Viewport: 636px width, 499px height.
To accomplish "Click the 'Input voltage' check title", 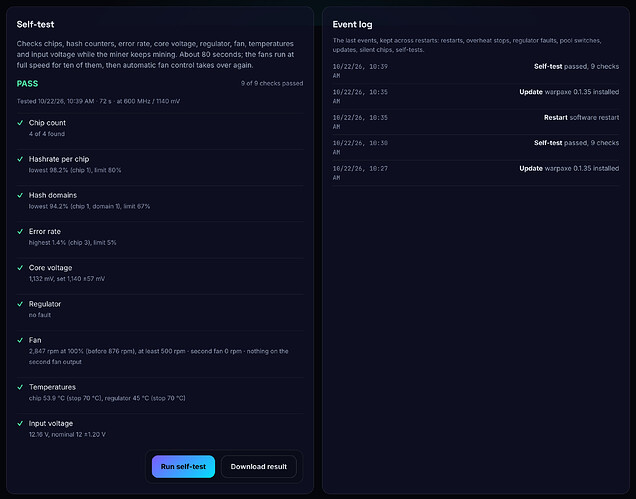I will pyautogui.click(x=51, y=423).
